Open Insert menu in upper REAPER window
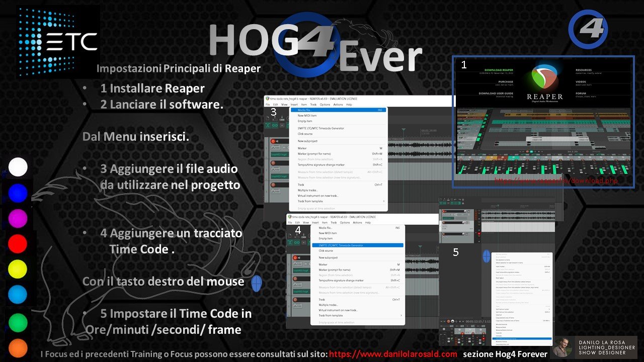The width and height of the screenshot is (644, 362). click(x=294, y=105)
